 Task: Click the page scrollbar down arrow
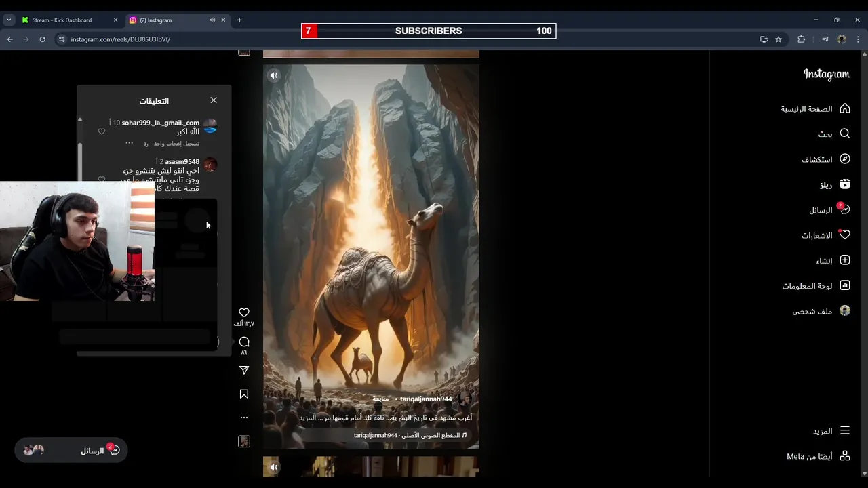click(x=864, y=474)
